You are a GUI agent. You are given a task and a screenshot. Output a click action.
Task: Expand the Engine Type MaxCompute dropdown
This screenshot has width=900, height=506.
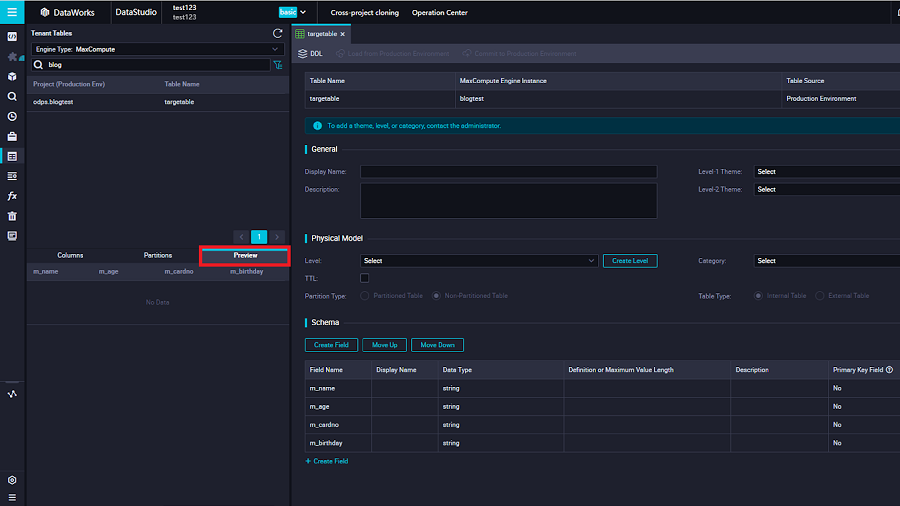(x=158, y=48)
